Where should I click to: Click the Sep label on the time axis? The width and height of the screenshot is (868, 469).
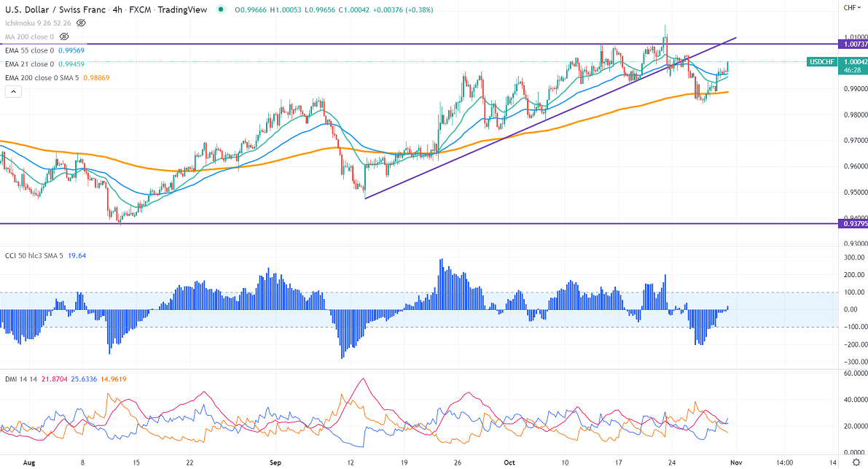point(275,462)
